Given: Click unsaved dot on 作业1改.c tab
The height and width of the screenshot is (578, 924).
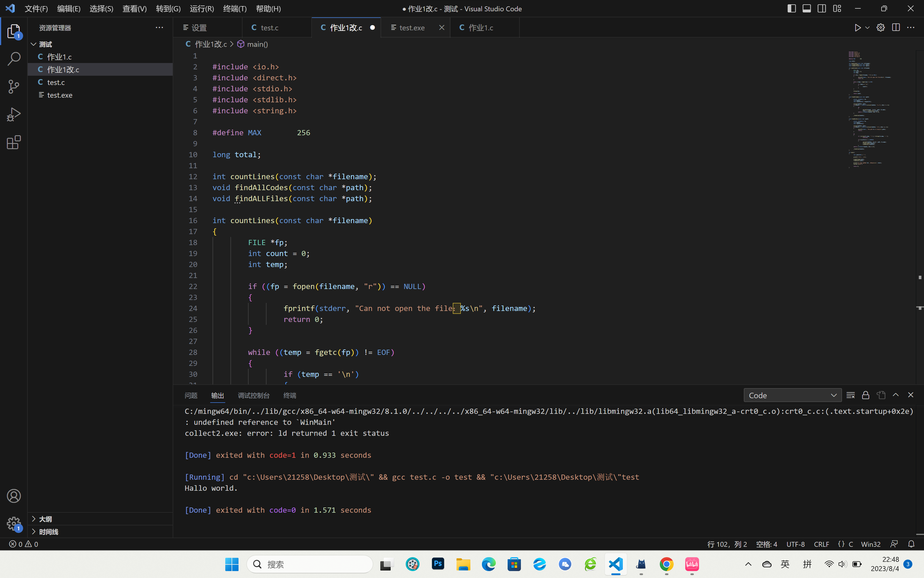Looking at the screenshot, I should pyautogui.click(x=372, y=27).
